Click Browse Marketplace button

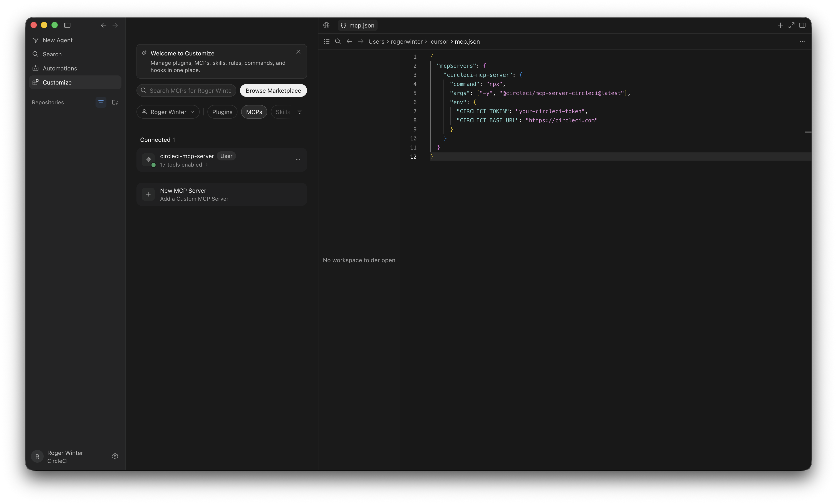pyautogui.click(x=273, y=91)
